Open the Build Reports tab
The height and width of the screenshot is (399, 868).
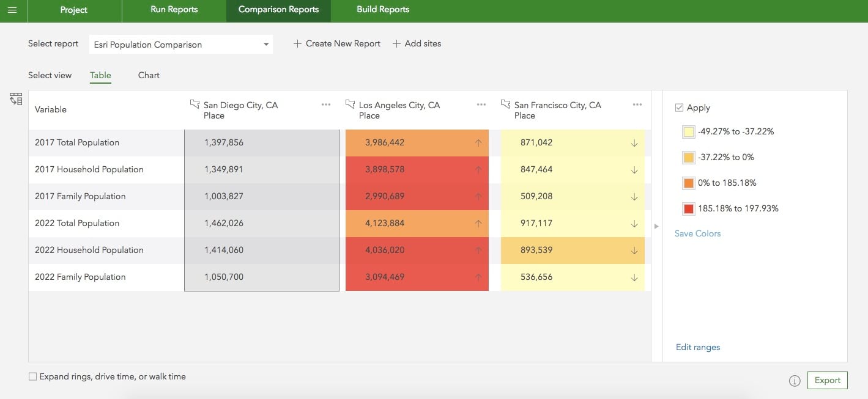383,10
